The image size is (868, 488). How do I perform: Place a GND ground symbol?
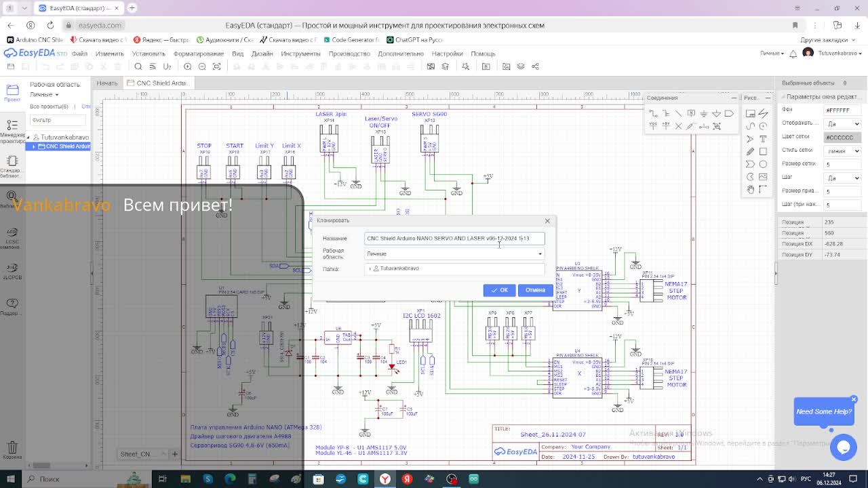703,113
